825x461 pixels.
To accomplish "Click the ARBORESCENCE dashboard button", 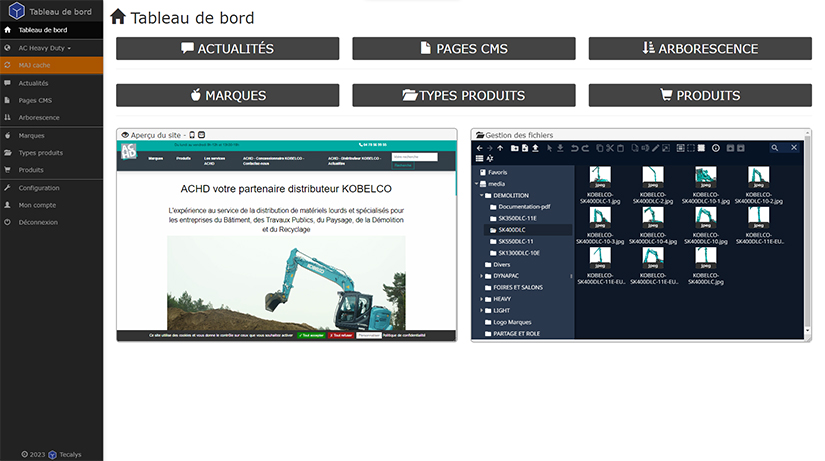I will (700, 48).
